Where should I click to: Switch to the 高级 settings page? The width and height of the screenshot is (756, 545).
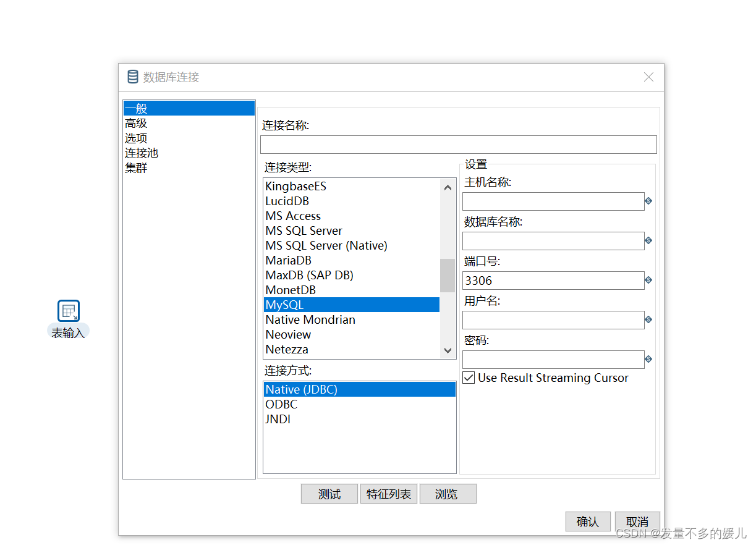136,123
